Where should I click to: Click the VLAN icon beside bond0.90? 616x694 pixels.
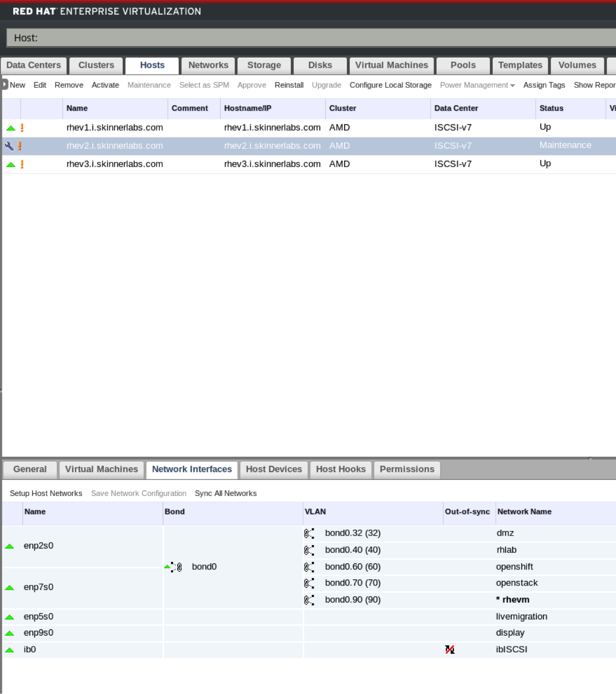pyautogui.click(x=309, y=600)
